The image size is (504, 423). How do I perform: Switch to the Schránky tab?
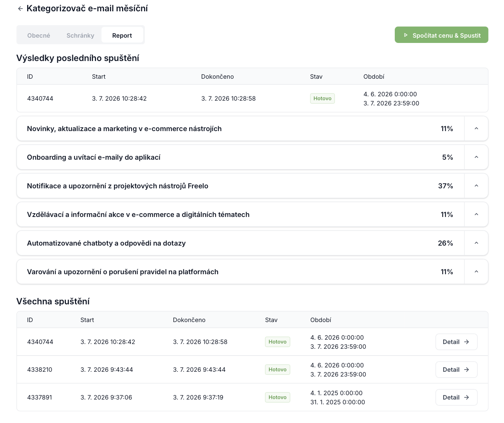tap(80, 35)
